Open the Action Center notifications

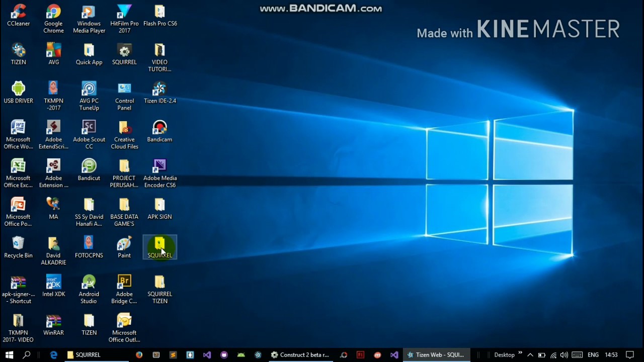point(630,355)
